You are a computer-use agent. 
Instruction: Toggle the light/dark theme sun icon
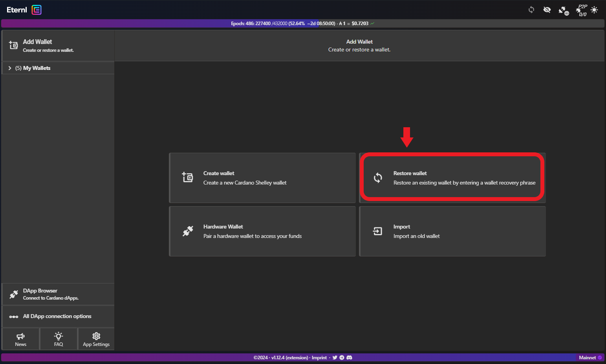click(594, 10)
